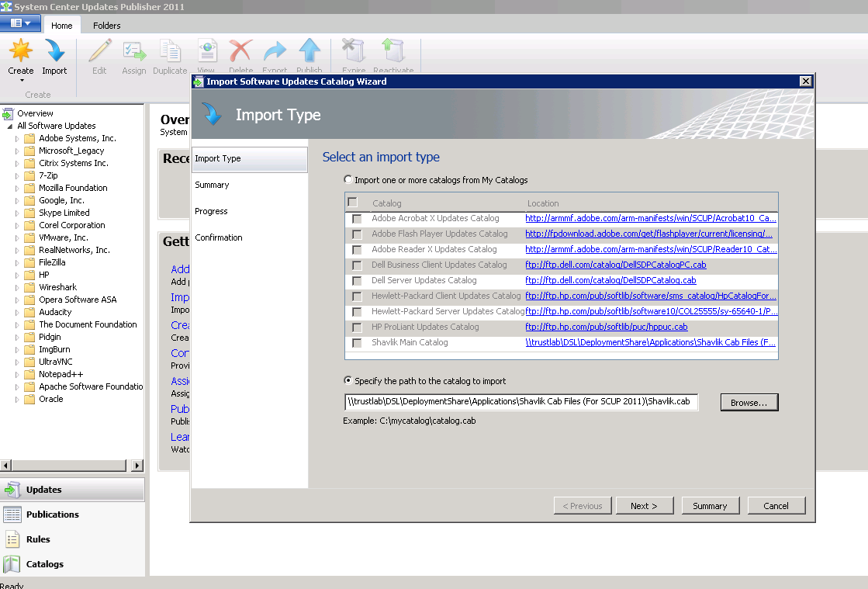Image resolution: width=868 pixels, height=589 pixels.
Task: Click the wizard title bar icon
Action: 198,82
